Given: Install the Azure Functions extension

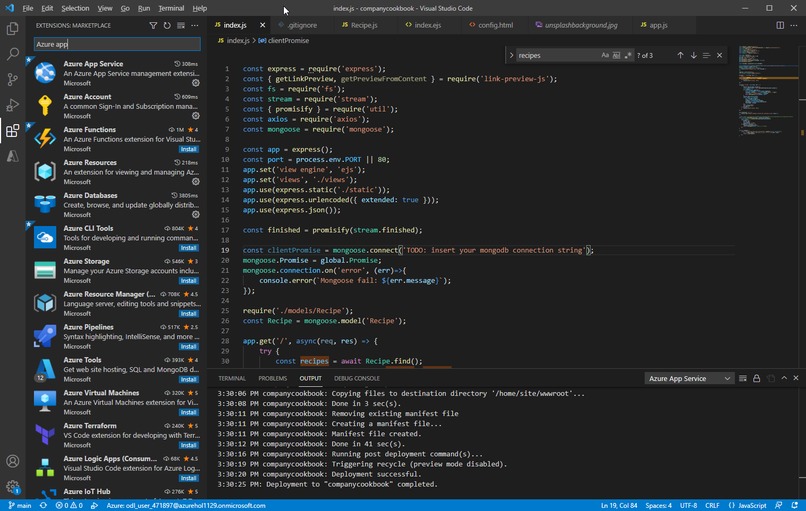Looking at the screenshot, I should (189, 149).
